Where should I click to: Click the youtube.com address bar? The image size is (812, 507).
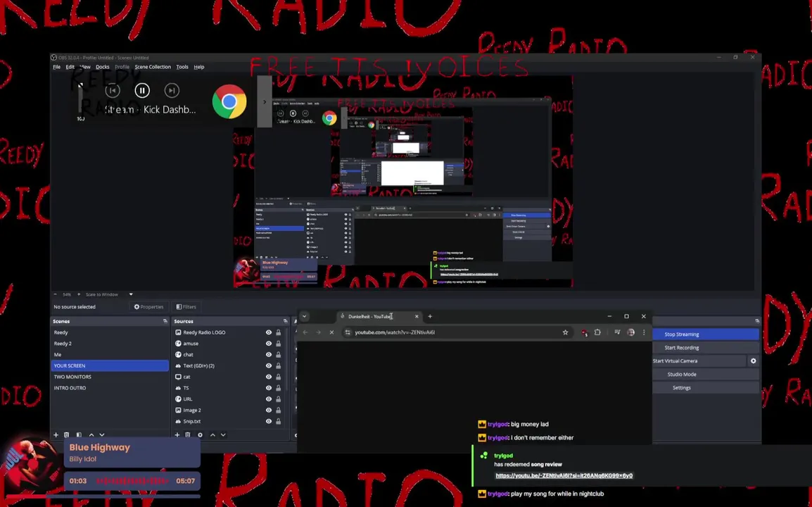coord(456,332)
